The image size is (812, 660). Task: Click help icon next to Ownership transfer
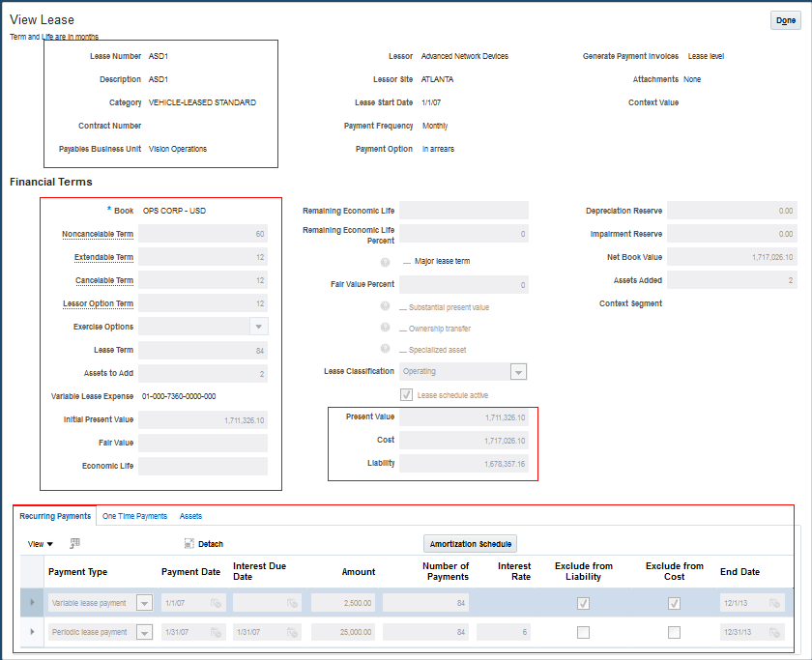(386, 327)
